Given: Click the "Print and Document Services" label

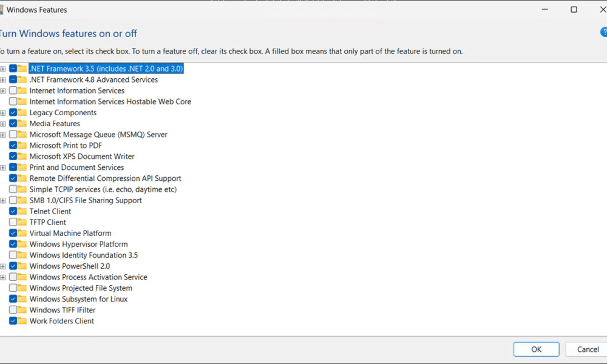Looking at the screenshot, I should tap(76, 167).
